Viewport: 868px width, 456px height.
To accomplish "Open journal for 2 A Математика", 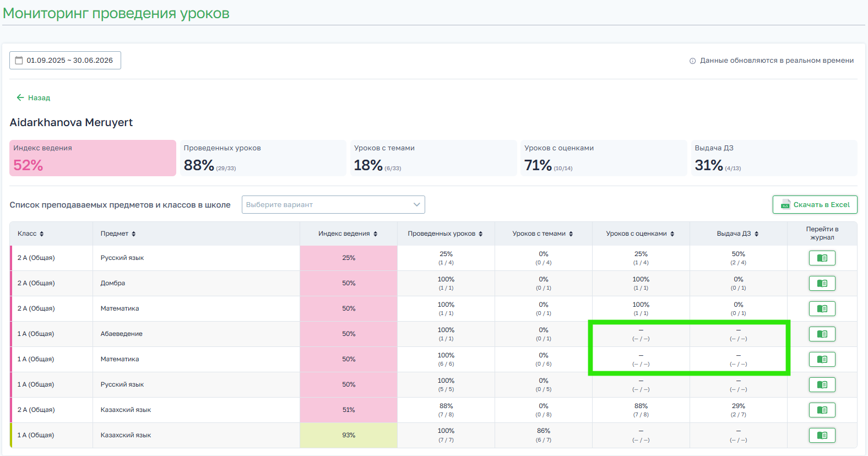I will pos(822,308).
